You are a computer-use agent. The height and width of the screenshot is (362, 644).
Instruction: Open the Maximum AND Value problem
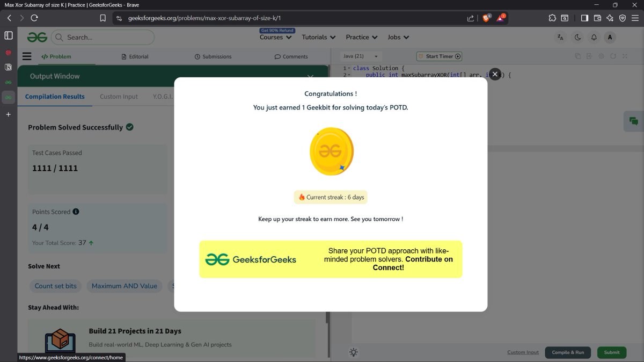124,286
